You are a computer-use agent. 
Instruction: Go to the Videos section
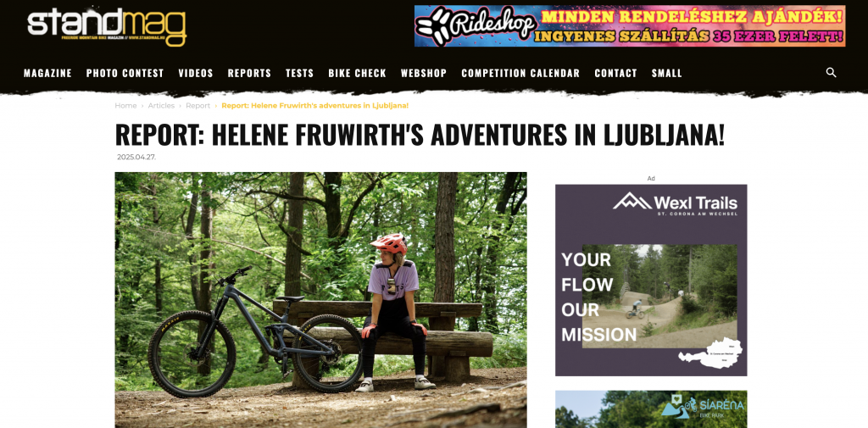coord(196,73)
